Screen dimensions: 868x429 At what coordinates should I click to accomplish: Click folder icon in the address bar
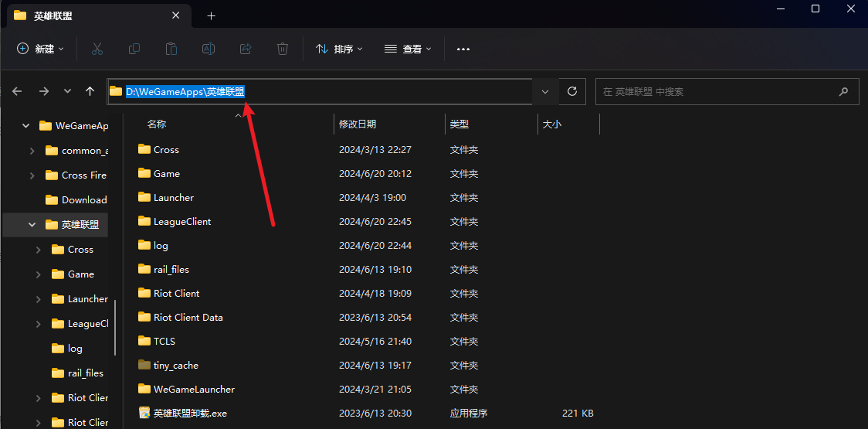(x=116, y=91)
